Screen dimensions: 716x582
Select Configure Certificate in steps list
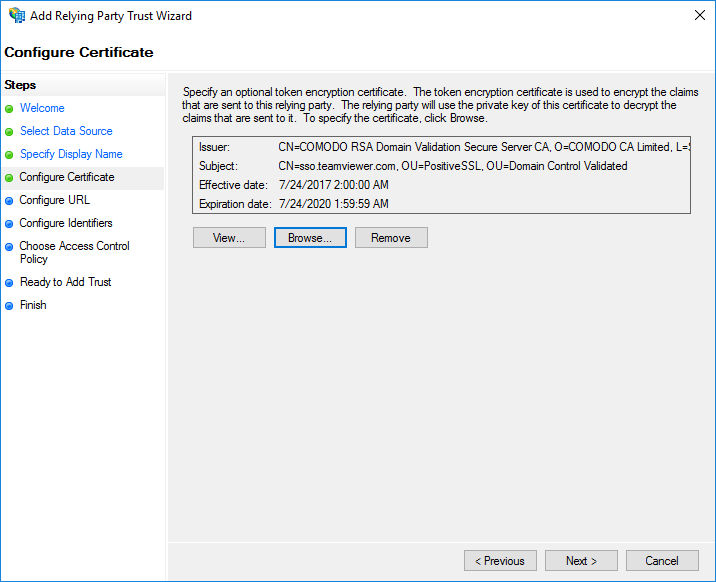click(67, 177)
